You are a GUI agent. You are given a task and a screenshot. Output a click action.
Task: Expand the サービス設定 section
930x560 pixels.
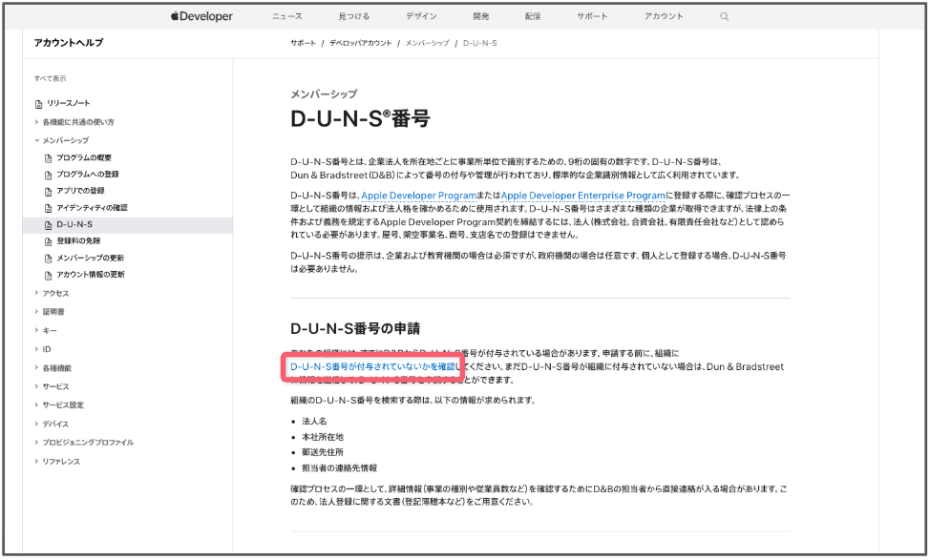tap(59, 405)
